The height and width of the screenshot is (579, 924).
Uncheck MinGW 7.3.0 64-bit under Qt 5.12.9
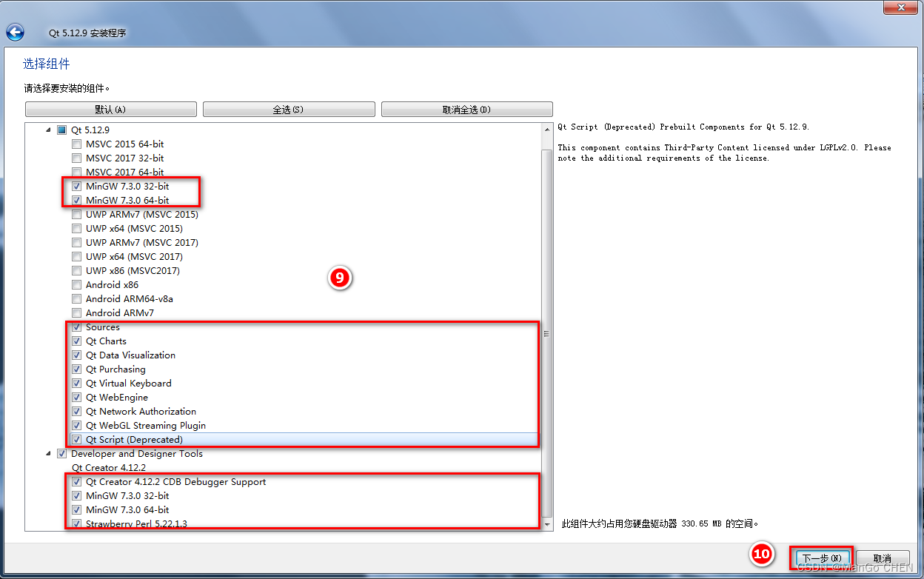click(77, 200)
